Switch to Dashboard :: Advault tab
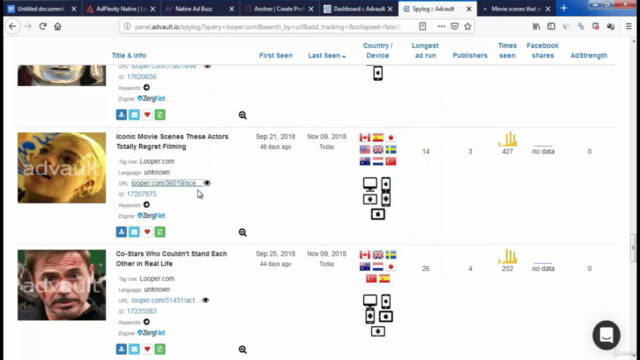640x360 pixels. pyautogui.click(x=358, y=9)
